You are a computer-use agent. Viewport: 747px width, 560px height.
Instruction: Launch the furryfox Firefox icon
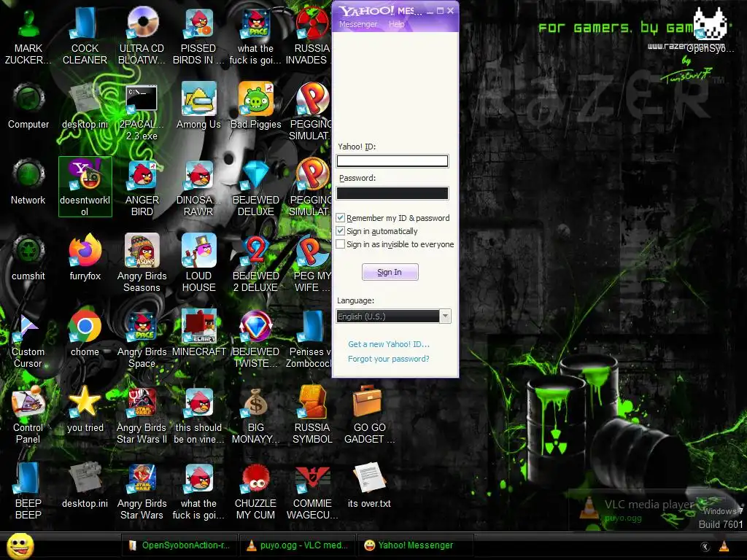(x=85, y=250)
